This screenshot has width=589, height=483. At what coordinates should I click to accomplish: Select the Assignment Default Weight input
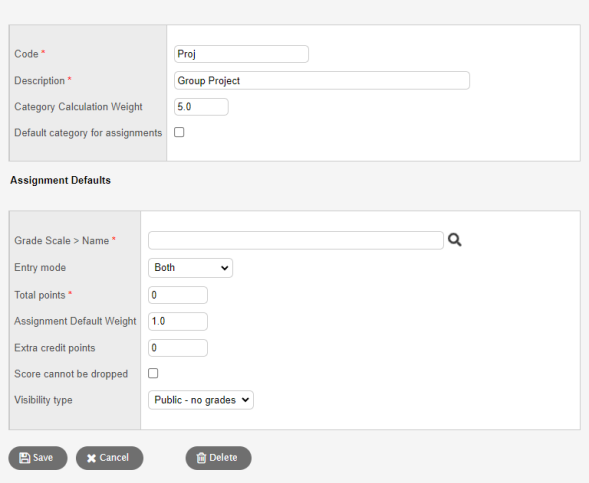point(178,321)
